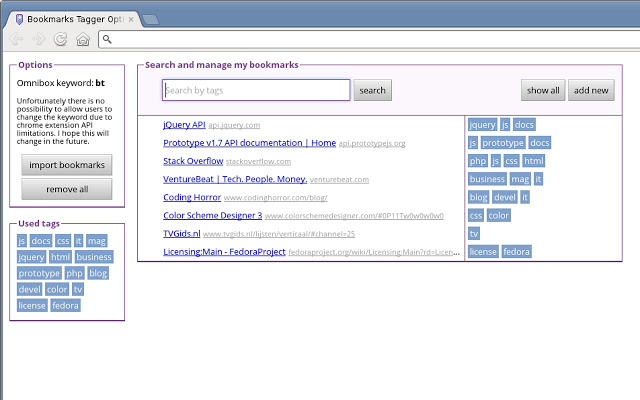Screen dimensions: 640x400
Task: Select the mag tag in Used tags
Action: (97, 241)
